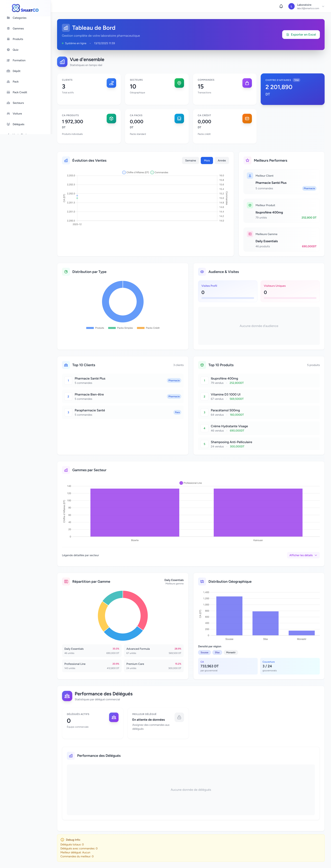Click the CA Produits box icon
Screen dimensions: 331x868
tap(112, 119)
